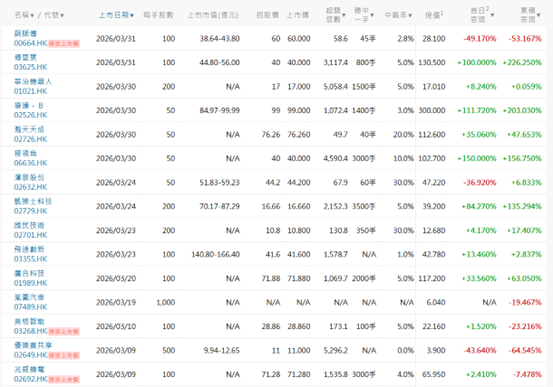Open stock code link 02701.HK
Image resolution: width=553 pixels, height=387 pixels.
click(30, 235)
